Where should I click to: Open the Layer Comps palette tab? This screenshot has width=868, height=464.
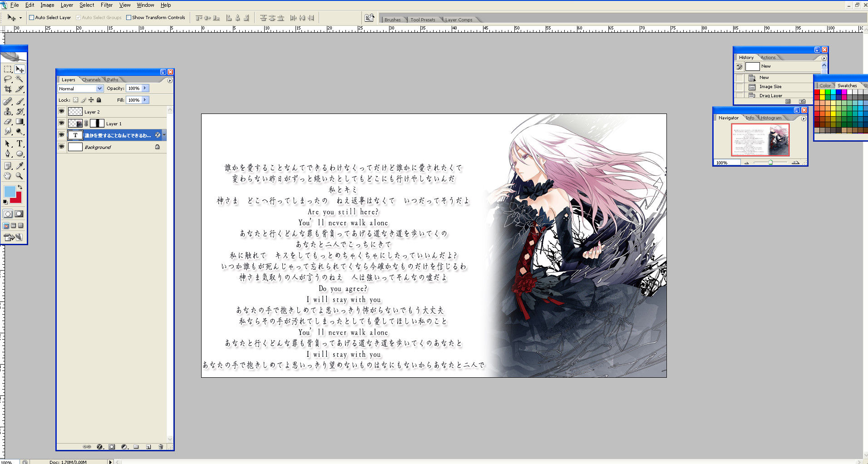[x=459, y=20]
